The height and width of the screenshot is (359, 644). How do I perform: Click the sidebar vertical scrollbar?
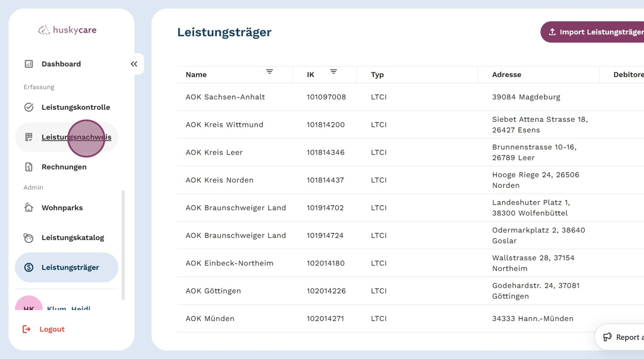pos(123,245)
